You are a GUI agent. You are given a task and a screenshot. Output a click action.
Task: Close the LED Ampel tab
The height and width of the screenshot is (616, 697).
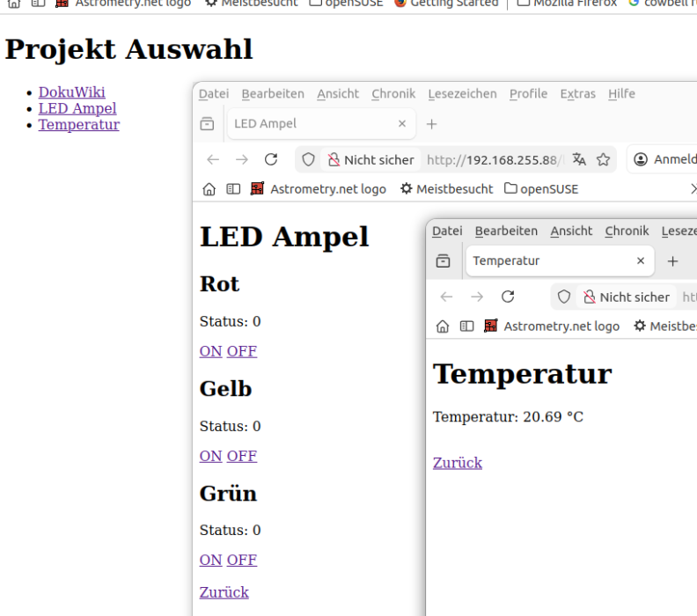pos(402,123)
